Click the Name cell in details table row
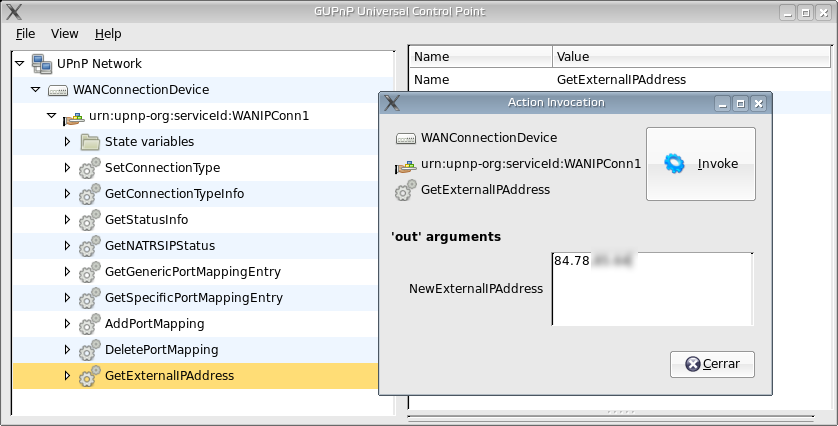 (432, 80)
